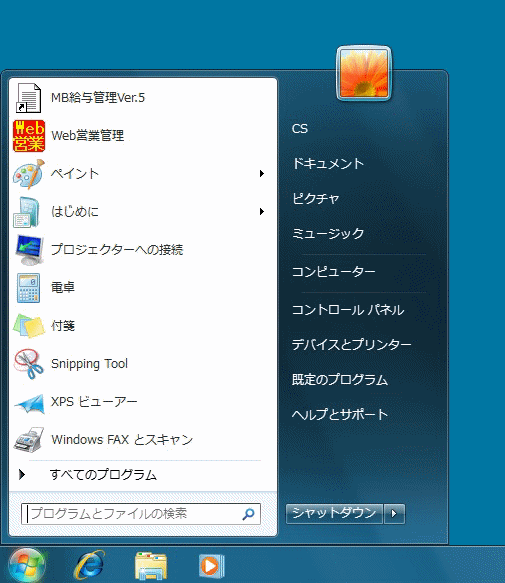This screenshot has width=505, height=583.
Task: Select the プロジェクターへの接続 label
Action: (117, 249)
